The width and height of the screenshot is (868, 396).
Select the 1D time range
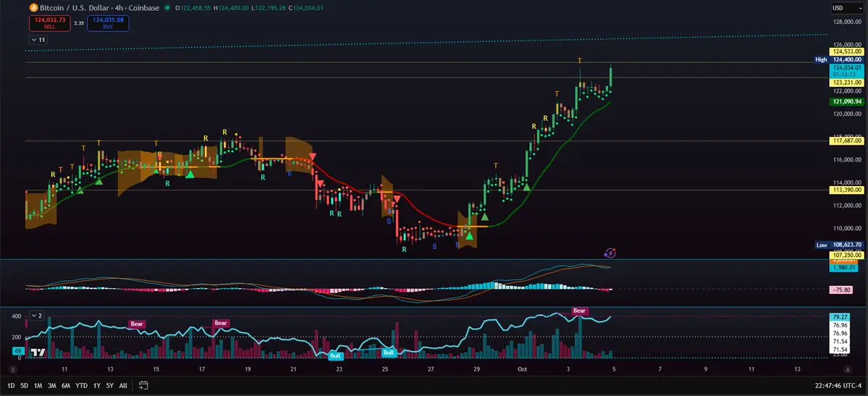pyautogui.click(x=11, y=385)
